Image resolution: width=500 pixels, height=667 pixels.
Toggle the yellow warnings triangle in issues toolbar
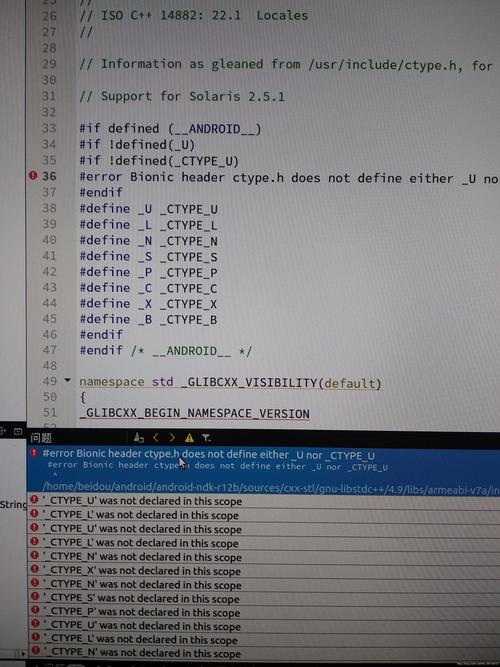coord(189,438)
